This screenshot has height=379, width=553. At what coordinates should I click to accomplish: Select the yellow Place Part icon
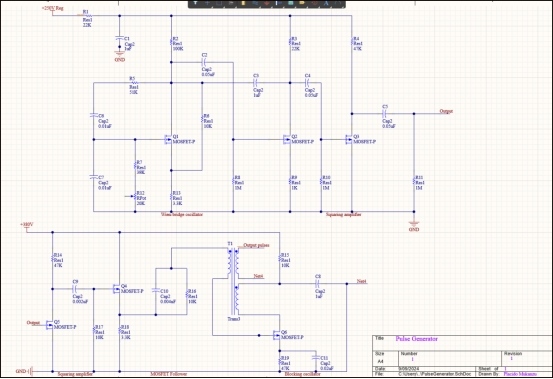243,3
